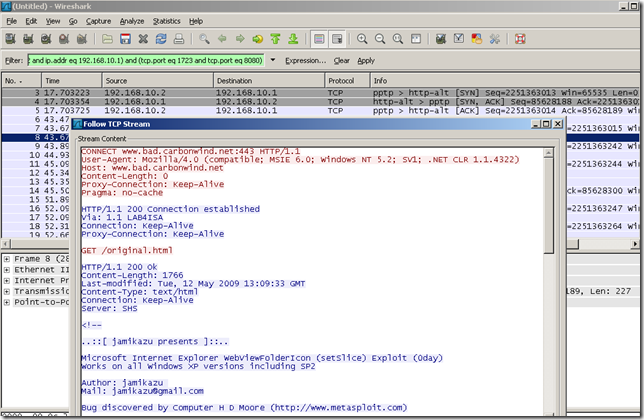
Task: Reset zoom to normal size icon
Action: (398, 39)
